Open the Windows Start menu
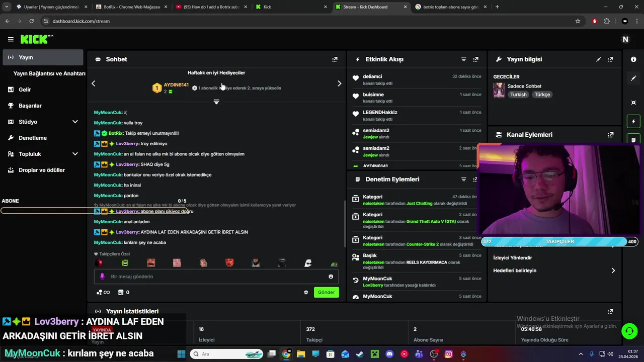644x362 pixels. click(181, 354)
